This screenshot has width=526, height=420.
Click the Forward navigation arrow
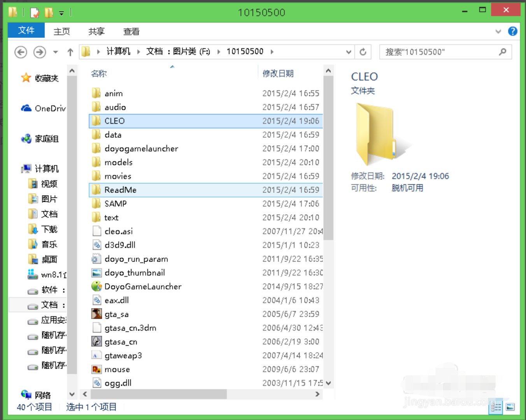(39, 52)
